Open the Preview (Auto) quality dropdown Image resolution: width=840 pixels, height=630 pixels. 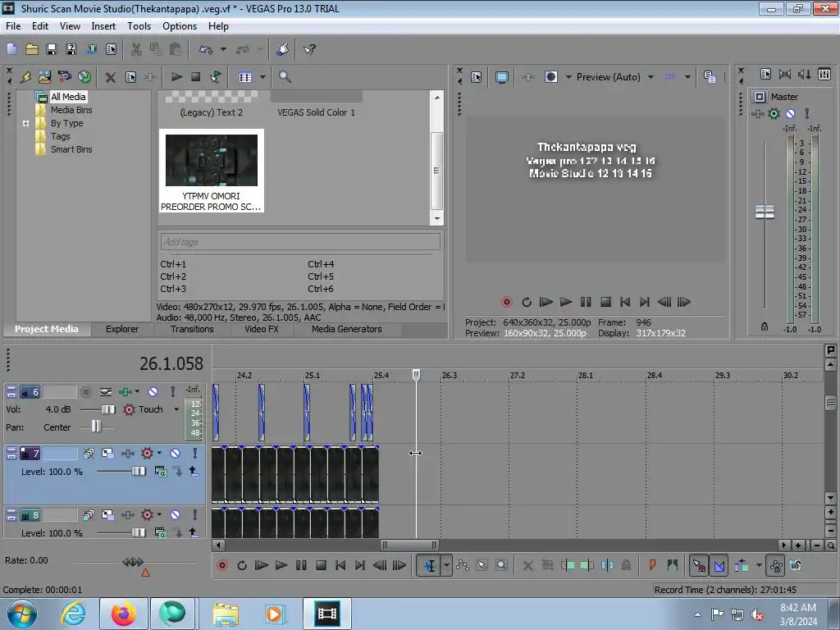[651, 77]
